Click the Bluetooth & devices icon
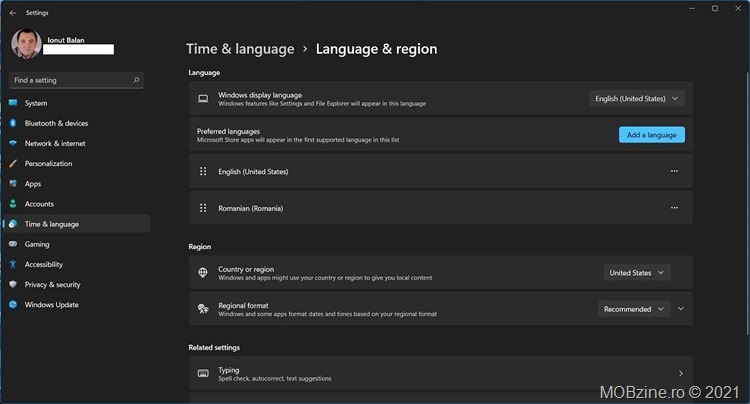 [13, 123]
